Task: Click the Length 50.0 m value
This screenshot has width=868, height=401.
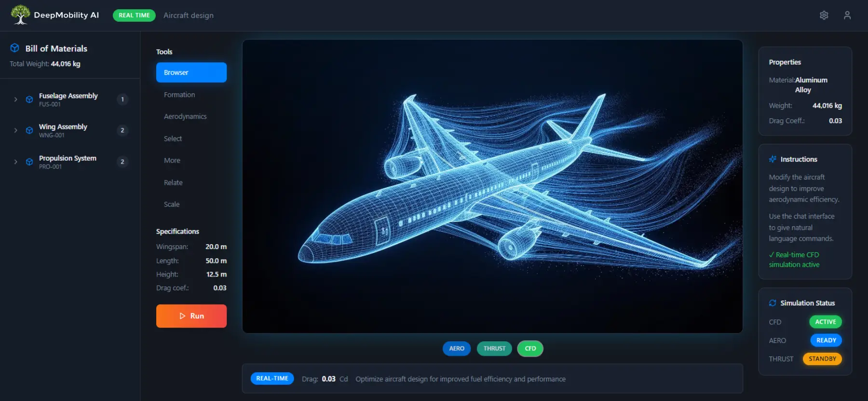Action: (x=216, y=261)
